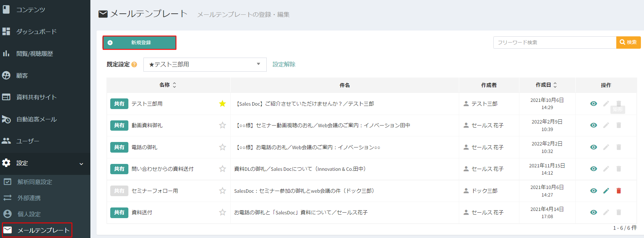This screenshot has height=238, width=644.
Task: Preview the 電話の御礼 template with eye icon
Action: click(x=594, y=147)
